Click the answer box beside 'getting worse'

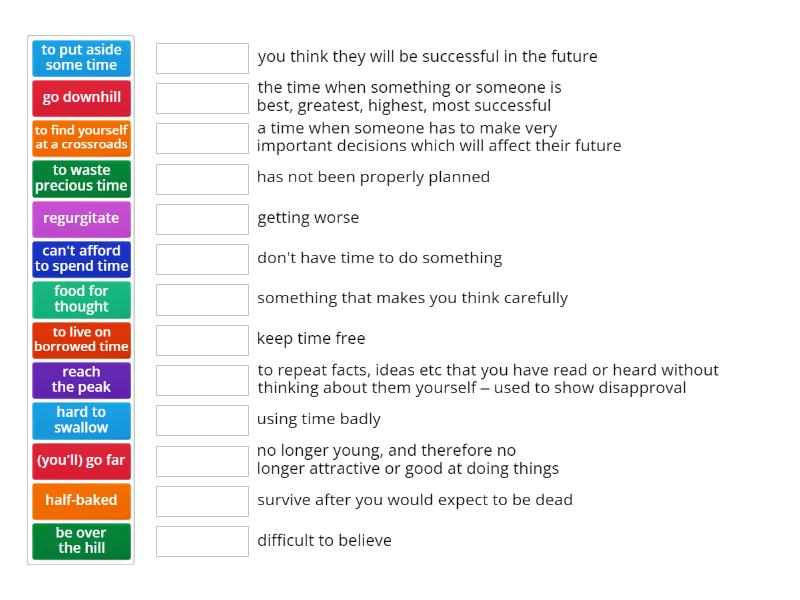tap(202, 219)
